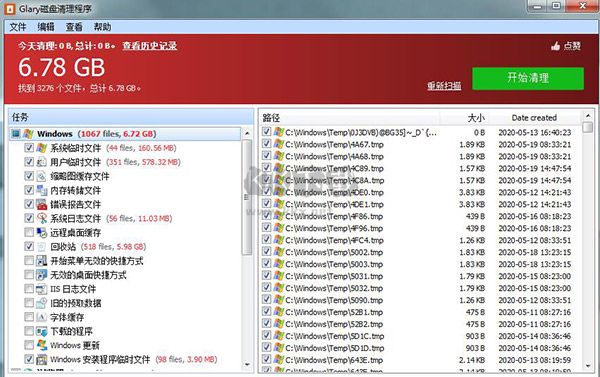Click the 下载的程序 icon
The width and height of the screenshot is (600, 377).
[41, 331]
